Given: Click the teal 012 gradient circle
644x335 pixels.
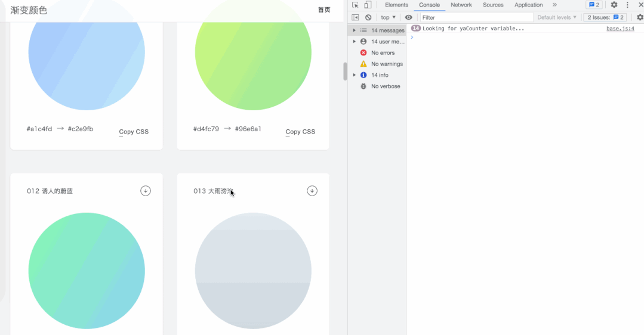Looking at the screenshot, I should point(87,271).
